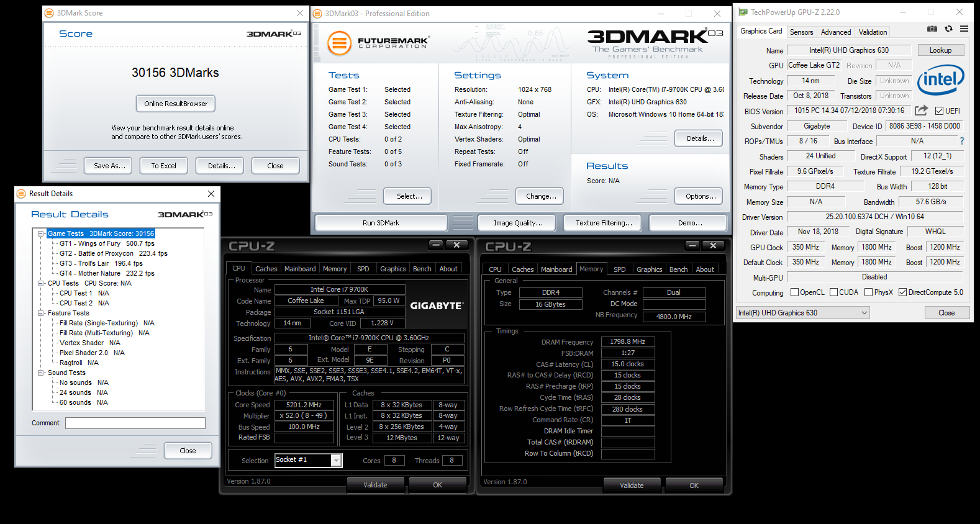Switch to GPU-Z Advanced tab
Image resolution: width=980 pixels, height=524 pixels.
click(836, 32)
